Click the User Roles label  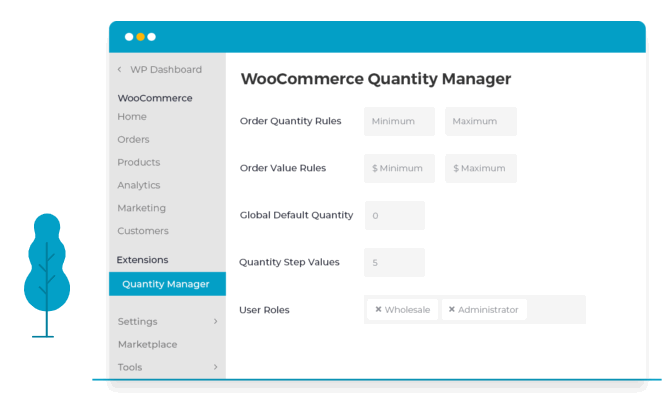click(264, 310)
